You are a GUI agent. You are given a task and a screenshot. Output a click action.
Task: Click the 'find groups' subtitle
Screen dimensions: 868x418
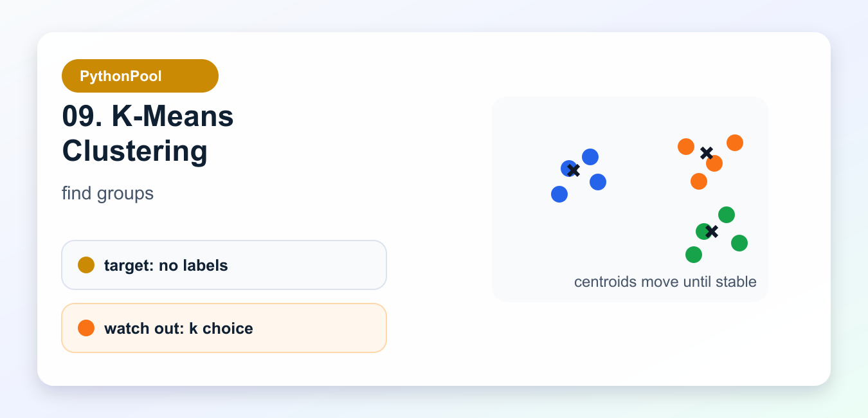[107, 193]
